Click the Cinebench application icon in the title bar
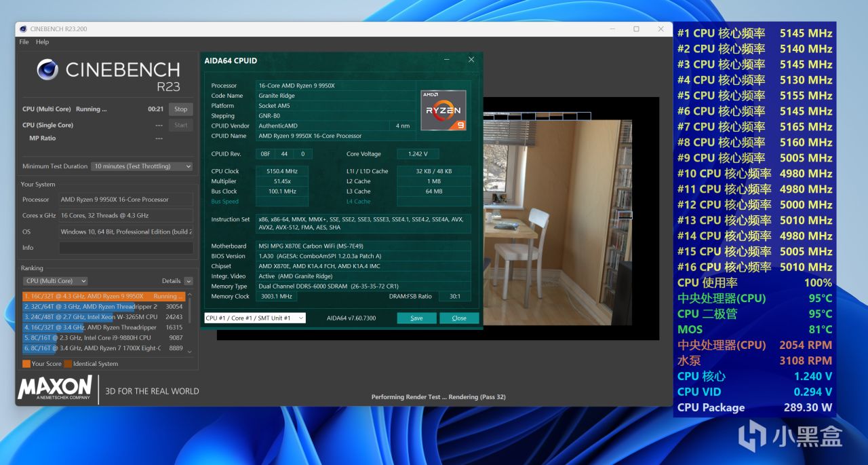The height and width of the screenshot is (465, 868). (22, 29)
